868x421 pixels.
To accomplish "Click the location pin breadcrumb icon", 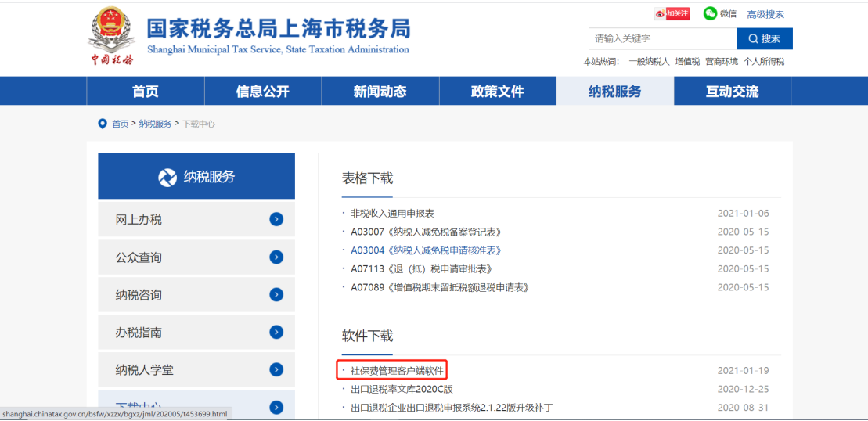I will coord(102,124).
